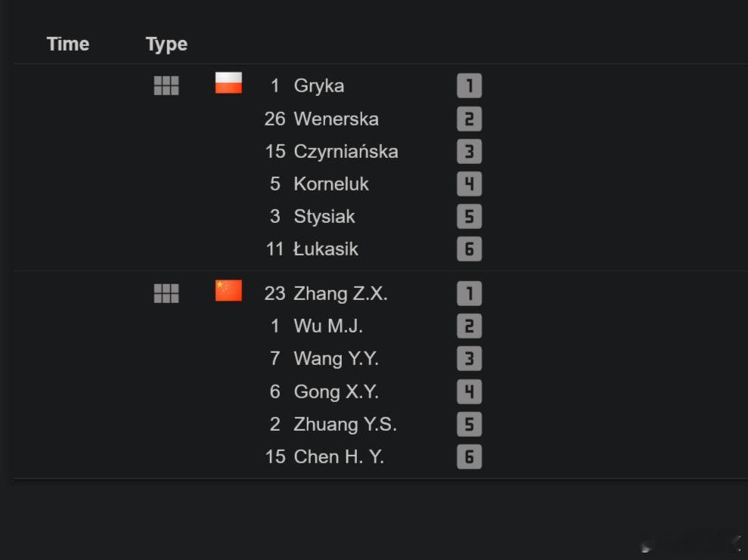
Task: Click the Type column header
Action: click(x=166, y=45)
